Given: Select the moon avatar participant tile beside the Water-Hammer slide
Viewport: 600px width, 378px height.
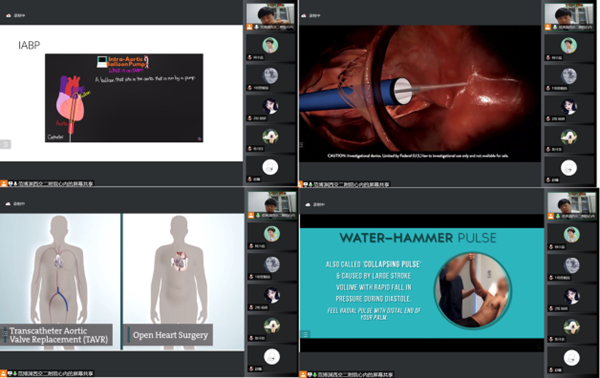Looking at the screenshot, I should [572, 267].
